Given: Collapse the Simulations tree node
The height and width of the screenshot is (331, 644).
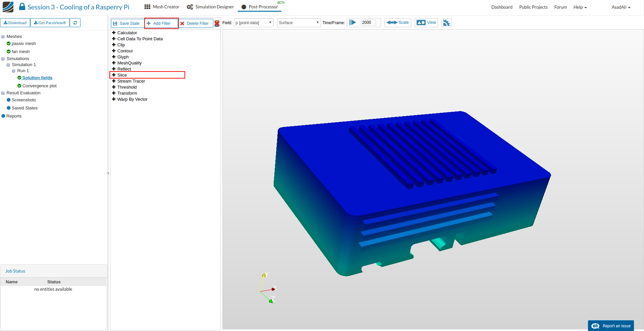Looking at the screenshot, I should [x=3, y=59].
